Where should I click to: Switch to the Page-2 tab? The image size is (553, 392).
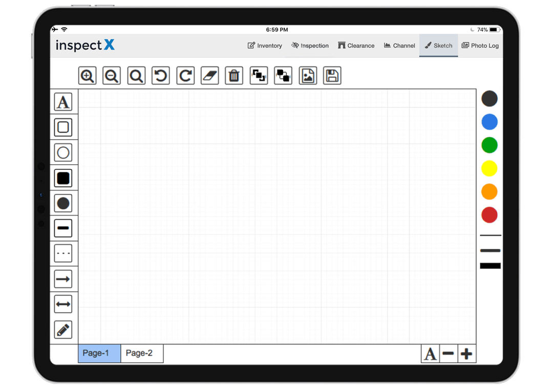(x=141, y=353)
